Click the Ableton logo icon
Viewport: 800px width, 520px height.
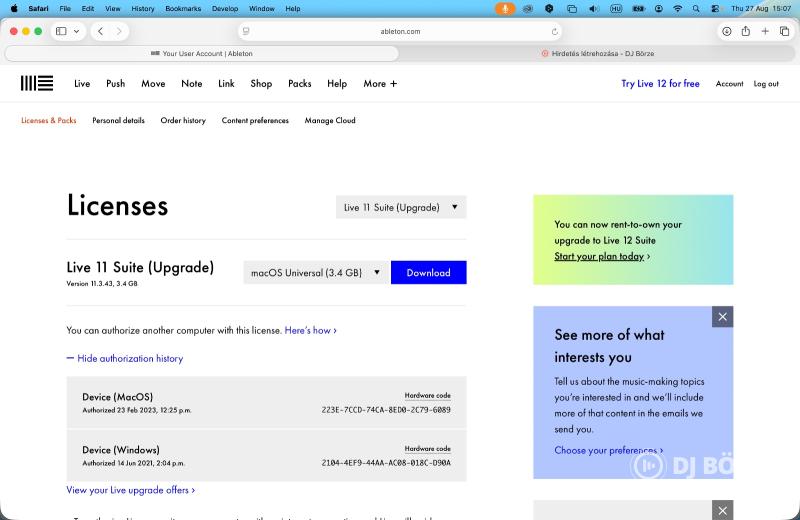(x=37, y=83)
